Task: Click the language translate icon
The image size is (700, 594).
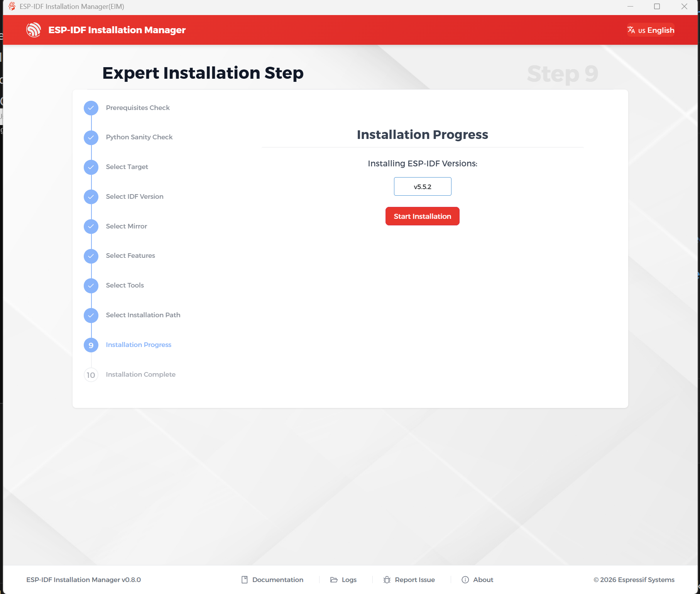Action: [631, 30]
